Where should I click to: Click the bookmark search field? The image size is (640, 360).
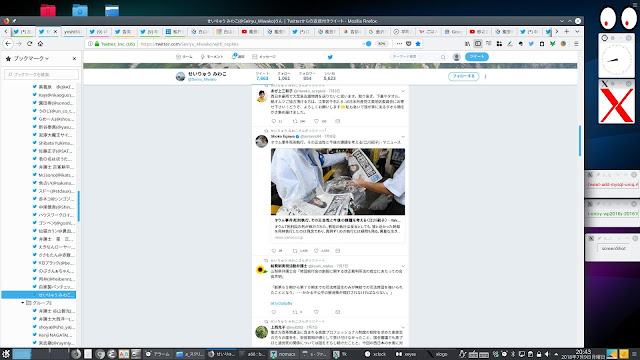coord(41,74)
